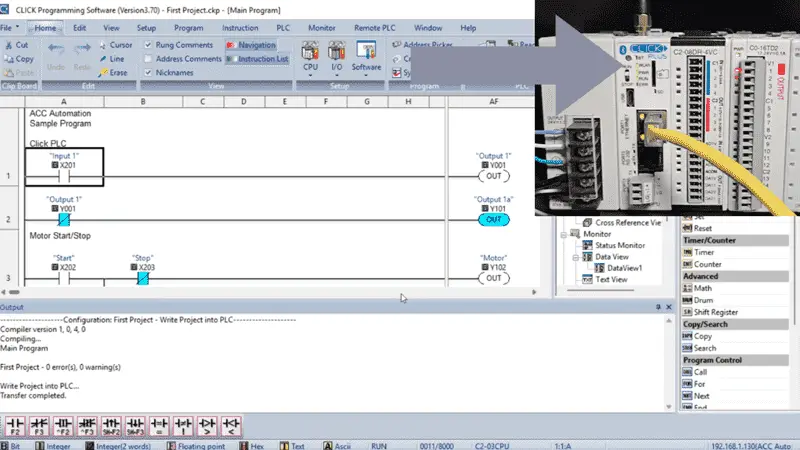Click the X201 Input 1 contact
This screenshot has height=450, width=800.
[64, 177]
